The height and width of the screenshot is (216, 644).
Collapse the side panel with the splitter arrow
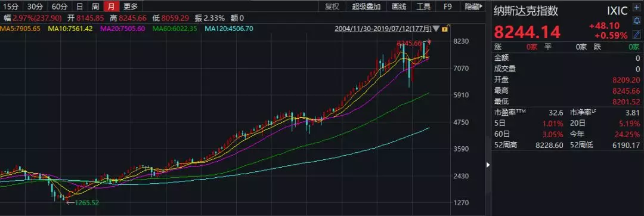coord(488,165)
